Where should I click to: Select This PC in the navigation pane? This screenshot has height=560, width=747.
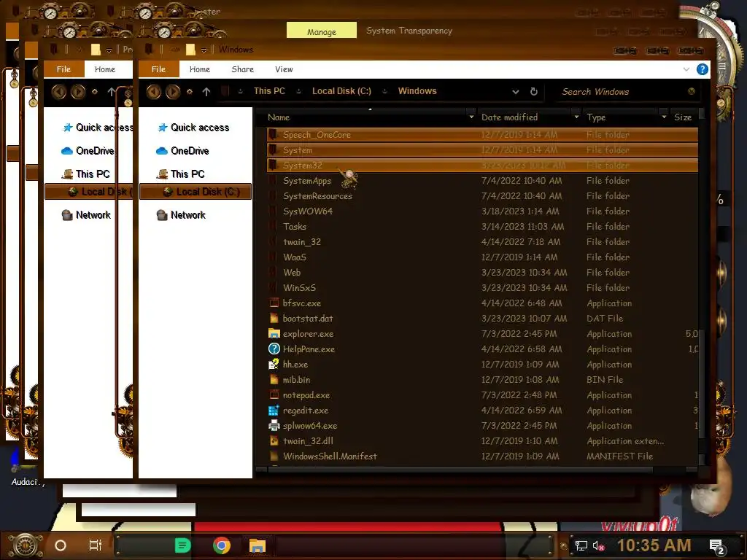(181, 174)
